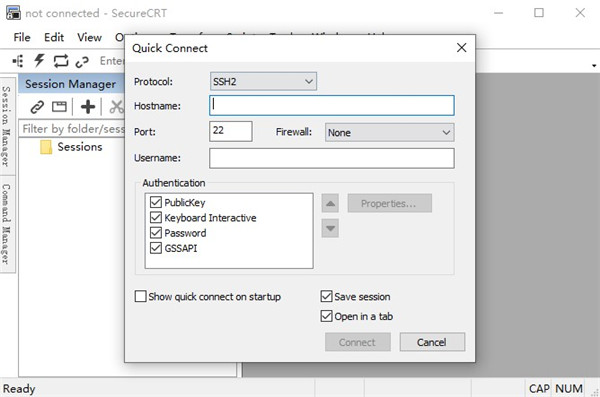Open the Edit menu
This screenshot has height=397, width=600.
(54, 38)
